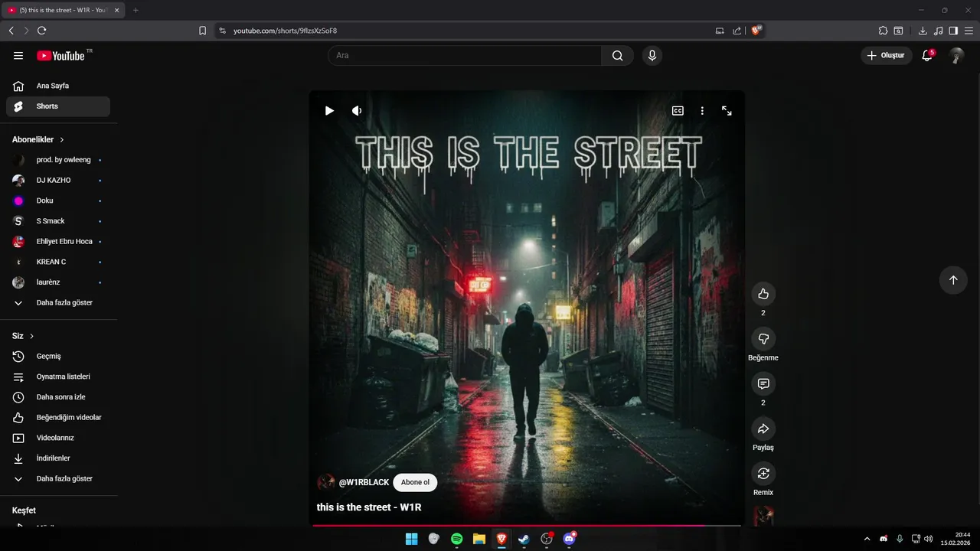
Task: Open the account avatar menu
Action: [x=956, y=55]
